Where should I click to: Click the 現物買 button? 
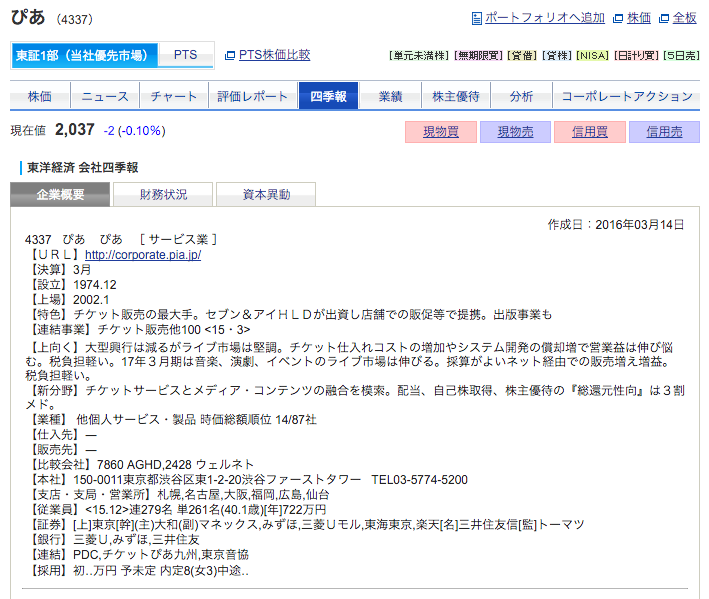pos(441,132)
